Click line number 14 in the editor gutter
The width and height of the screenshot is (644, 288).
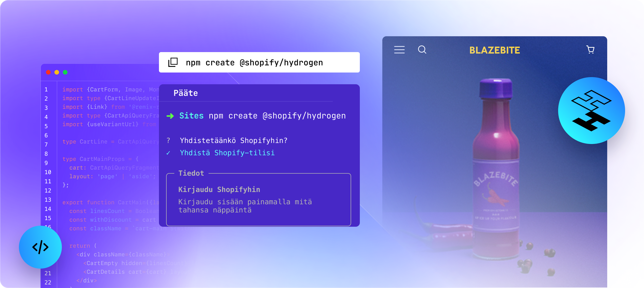[x=48, y=209]
